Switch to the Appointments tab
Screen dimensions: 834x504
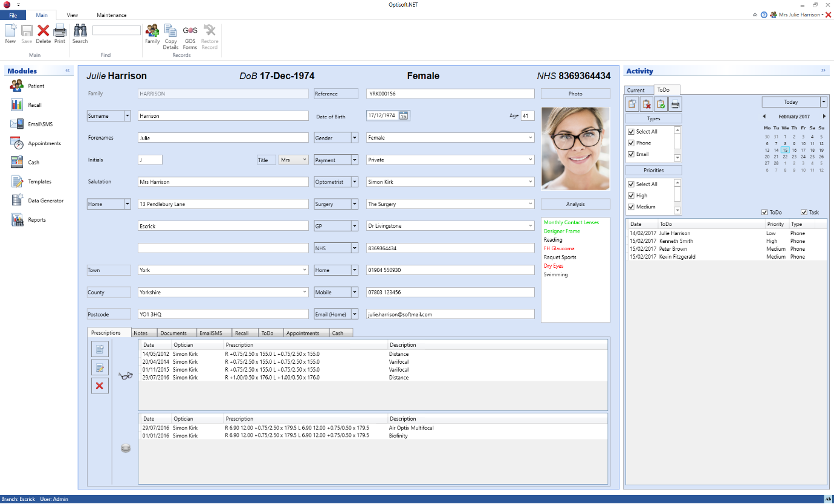tap(303, 333)
